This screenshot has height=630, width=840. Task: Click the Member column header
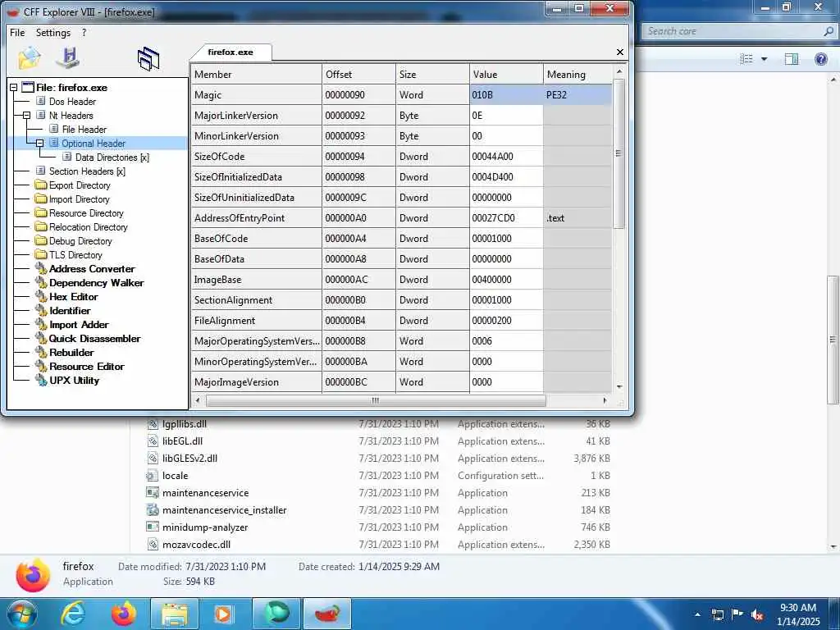click(x=256, y=75)
